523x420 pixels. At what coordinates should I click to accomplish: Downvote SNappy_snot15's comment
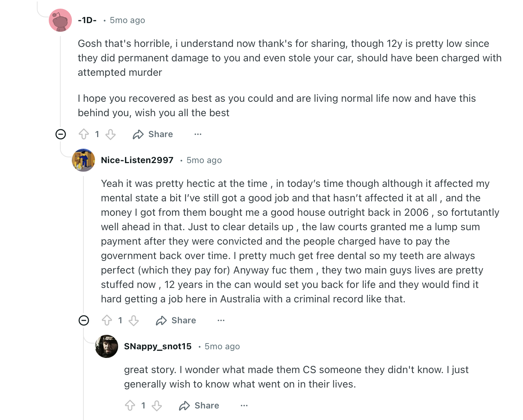(157, 406)
